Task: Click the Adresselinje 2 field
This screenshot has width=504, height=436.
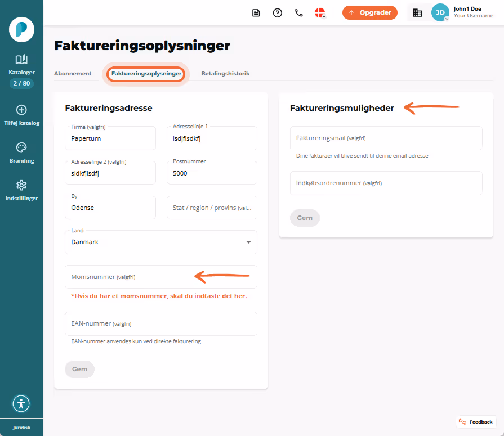Action: (x=110, y=173)
